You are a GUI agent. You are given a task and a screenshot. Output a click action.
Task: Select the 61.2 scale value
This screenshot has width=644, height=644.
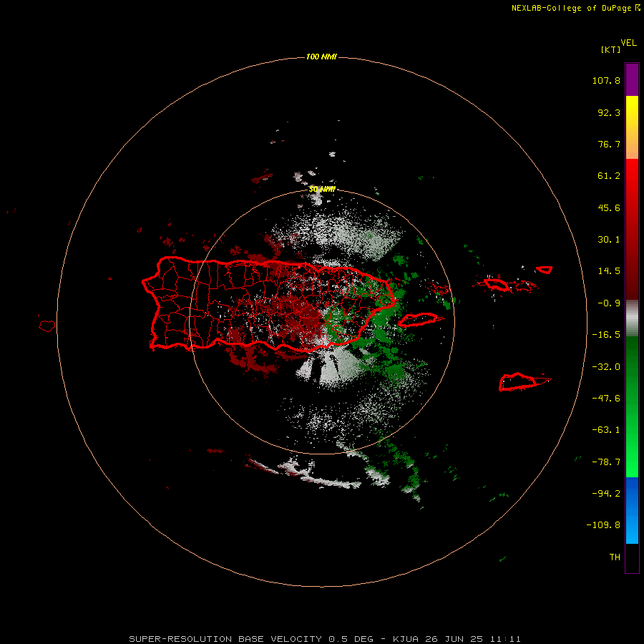point(609,176)
